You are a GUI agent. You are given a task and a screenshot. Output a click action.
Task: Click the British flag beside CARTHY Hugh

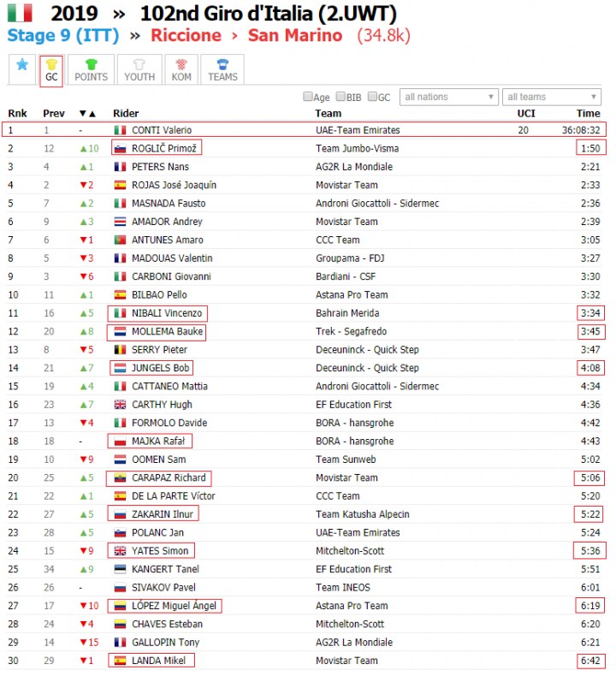pyautogui.click(x=120, y=405)
